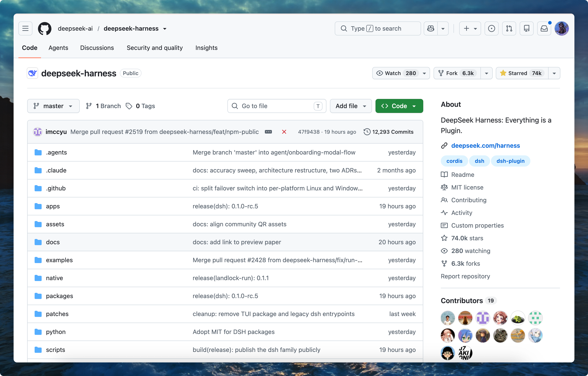Open the python folder
This screenshot has width=588, height=376.
click(56, 332)
